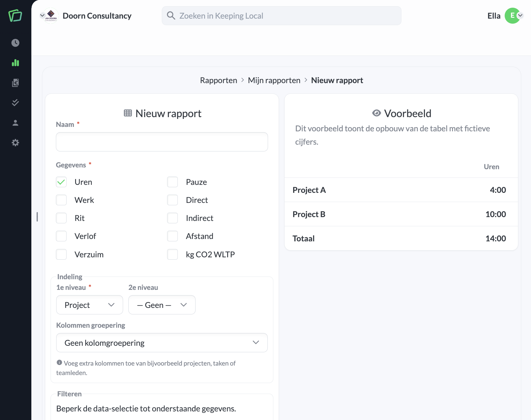Click the Doorn Consultancy company logo
The image size is (531, 420).
click(51, 15)
